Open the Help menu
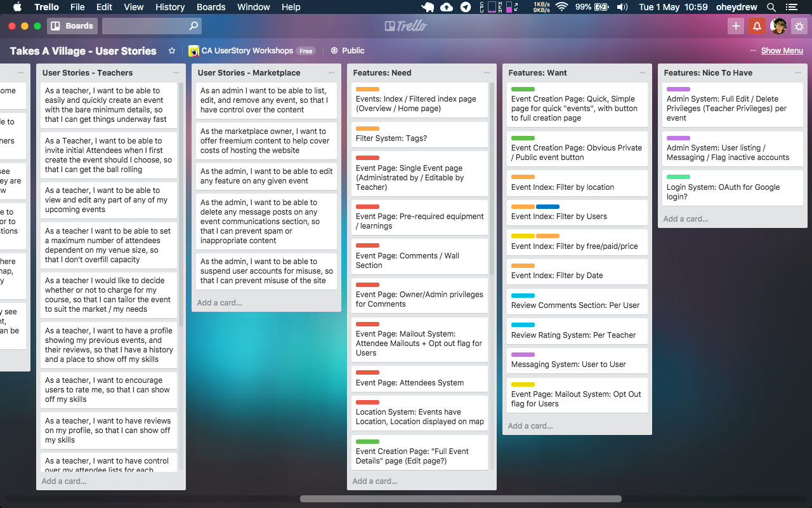 point(291,7)
